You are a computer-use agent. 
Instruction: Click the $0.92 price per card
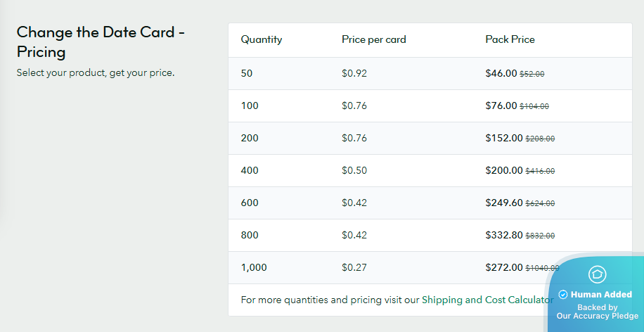354,73
